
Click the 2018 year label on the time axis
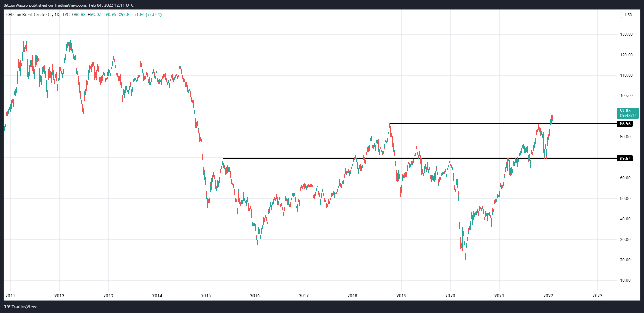point(353,296)
